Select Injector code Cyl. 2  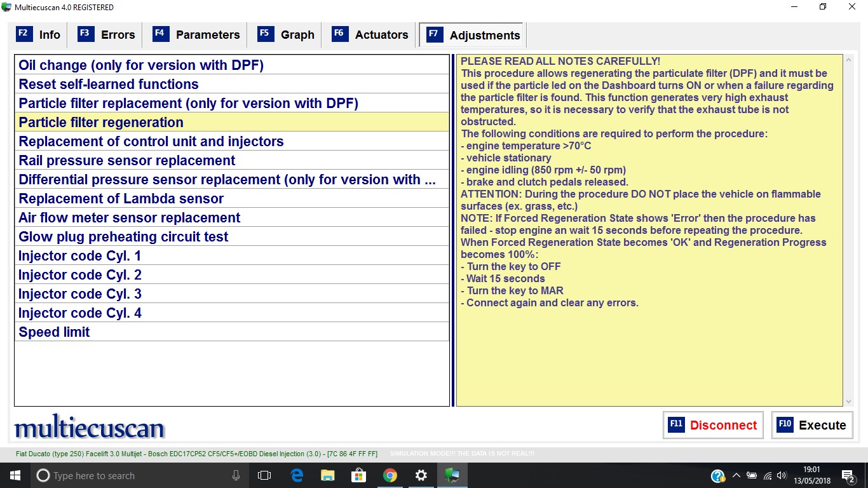[x=232, y=274]
